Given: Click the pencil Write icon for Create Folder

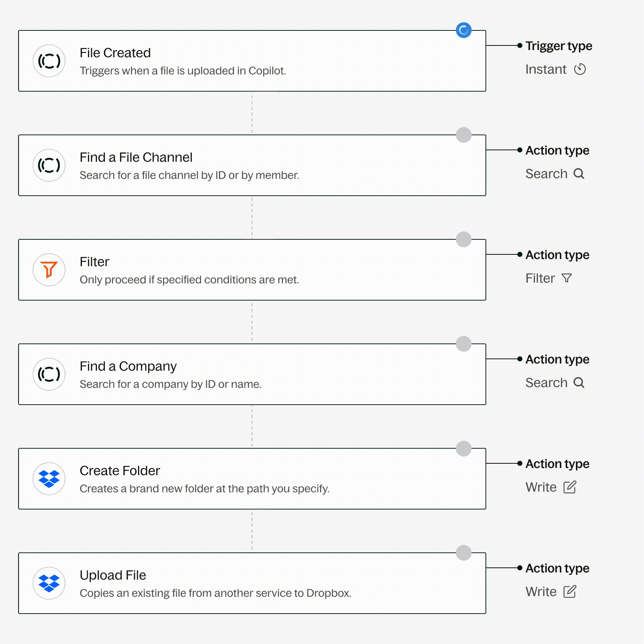Looking at the screenshot, I should 570,487.
